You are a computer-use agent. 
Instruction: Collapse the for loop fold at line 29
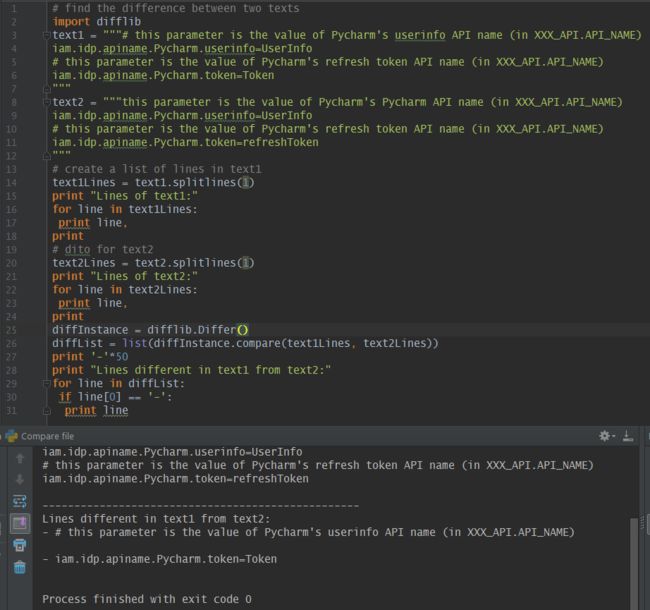tap(46, 383)
